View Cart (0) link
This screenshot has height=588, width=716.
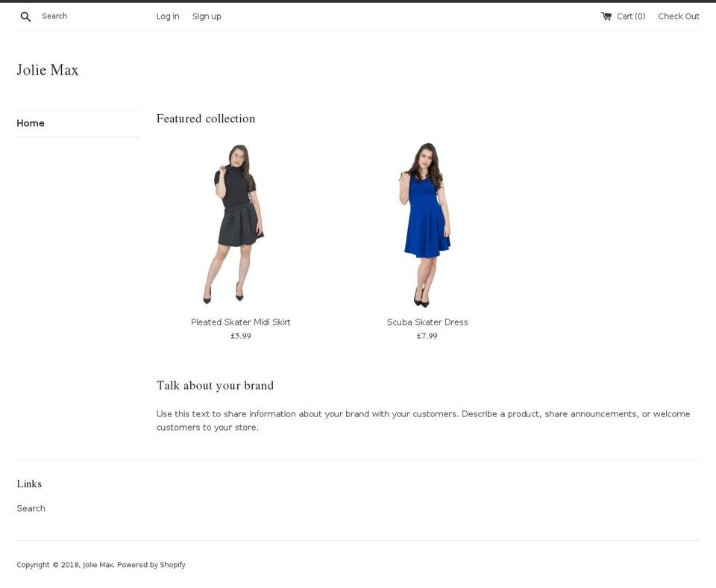pos(623,16)
